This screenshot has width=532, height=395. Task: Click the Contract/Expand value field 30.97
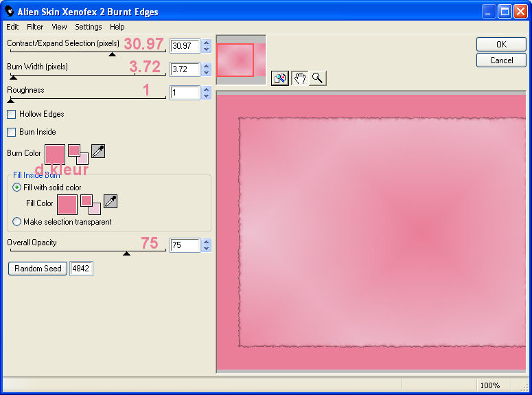[185, 46]
